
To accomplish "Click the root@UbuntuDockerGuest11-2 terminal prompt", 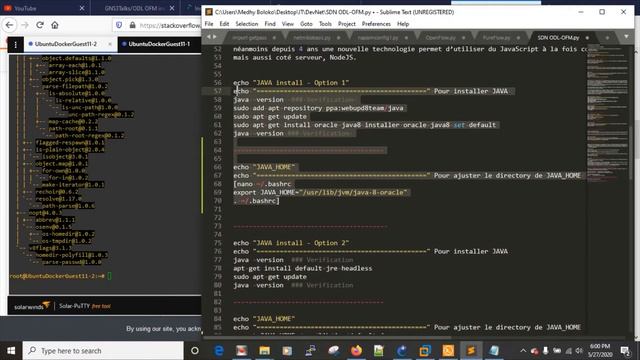I will coord(57,276).
